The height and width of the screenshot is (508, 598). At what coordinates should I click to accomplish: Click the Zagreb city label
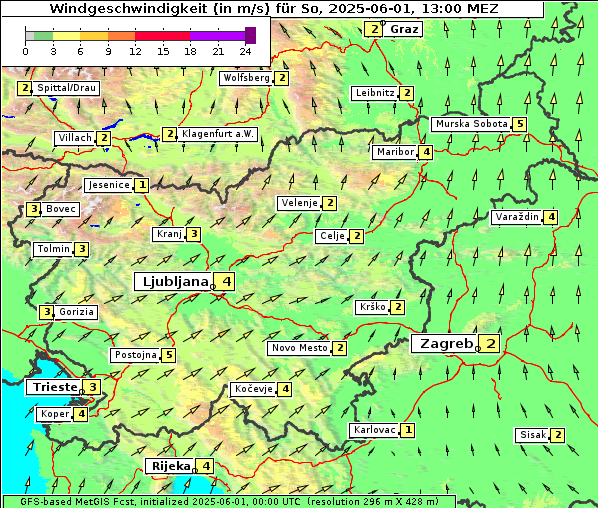pos(444,344)
